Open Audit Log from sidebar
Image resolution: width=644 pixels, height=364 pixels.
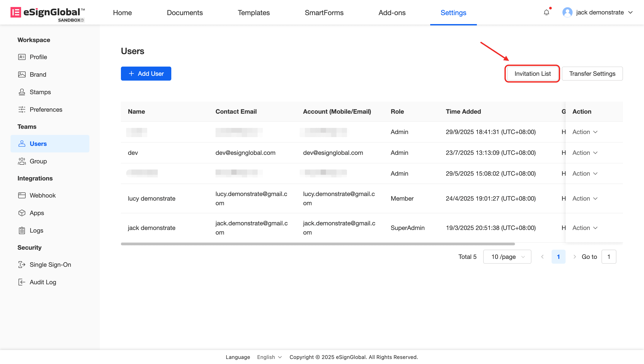tap(42, 282)
